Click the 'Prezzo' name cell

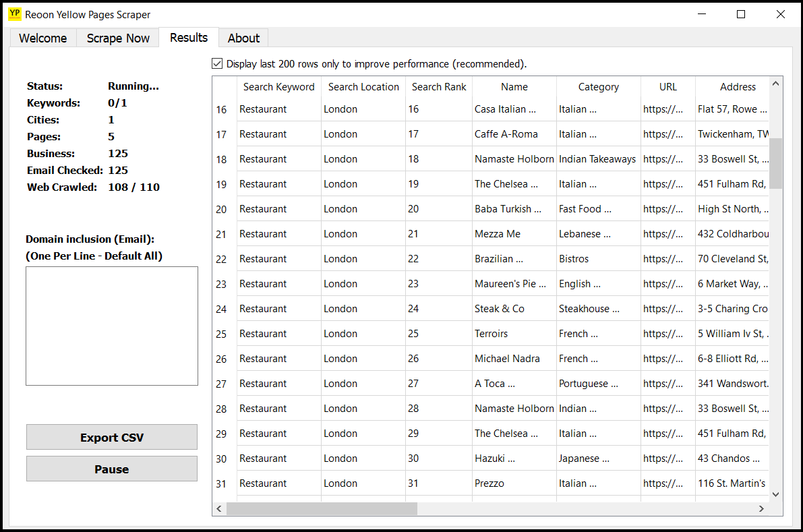click(x=514, y=483)
